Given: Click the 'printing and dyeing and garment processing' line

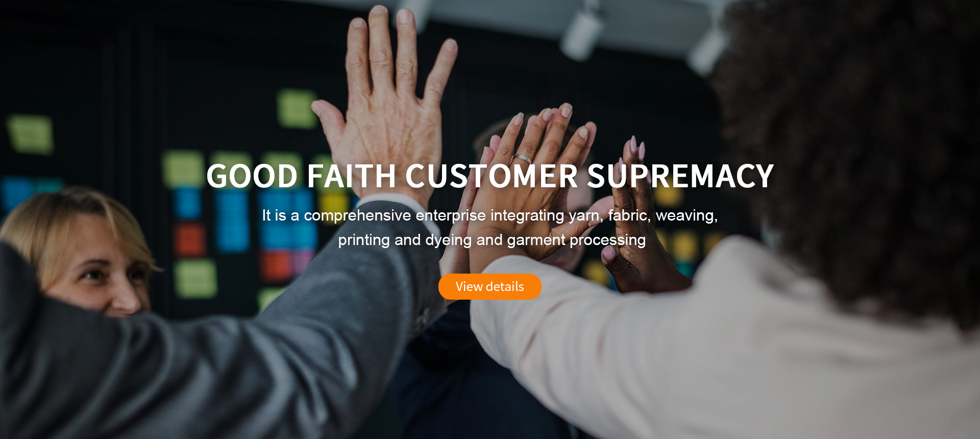Looking at the screenshot, I should tap(492, 240).
